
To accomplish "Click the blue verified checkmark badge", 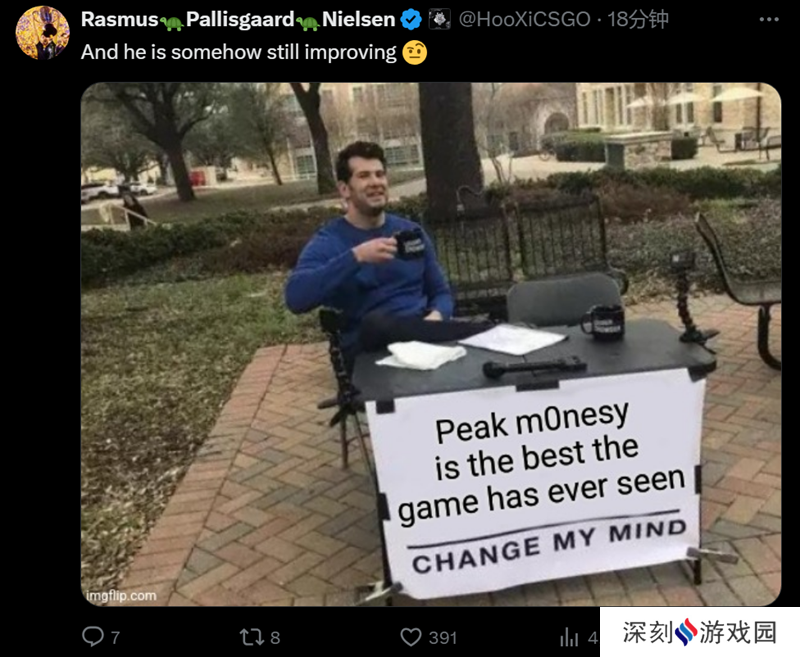I will point(411,20).
